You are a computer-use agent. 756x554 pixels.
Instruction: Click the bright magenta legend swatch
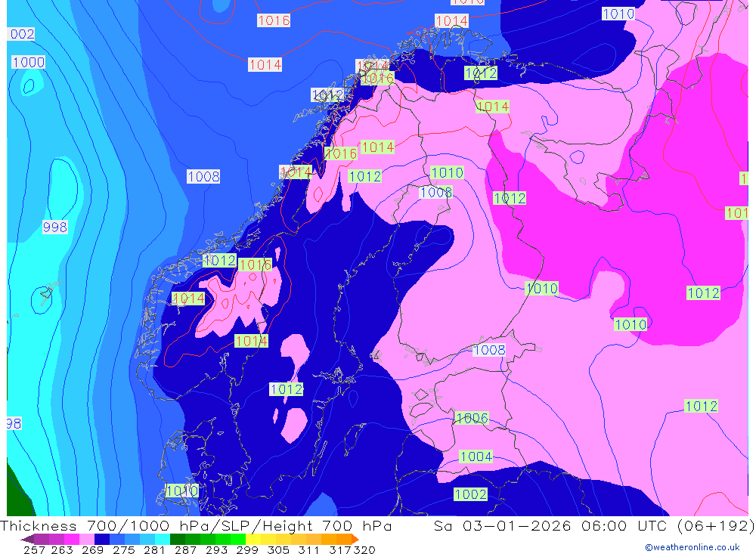pos(72,539)
